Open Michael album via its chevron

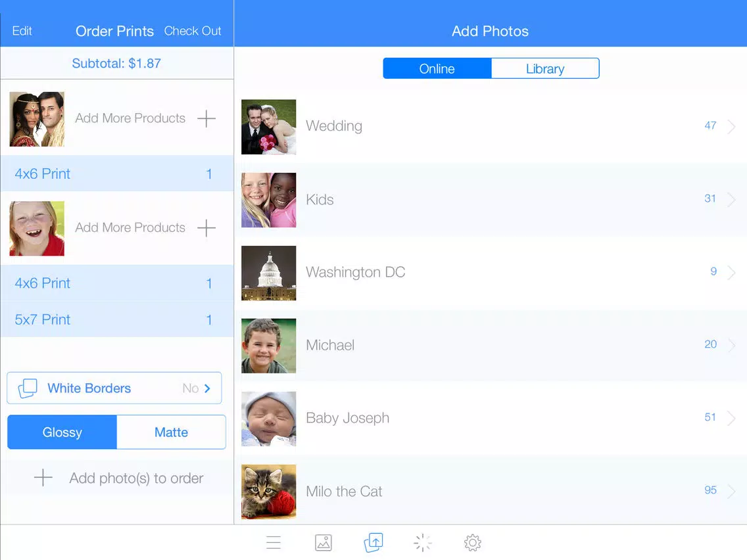point(732,345)
